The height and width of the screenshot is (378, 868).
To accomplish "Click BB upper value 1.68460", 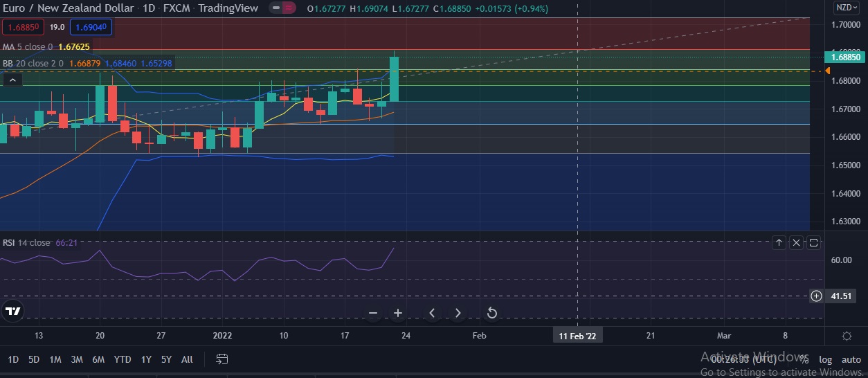I will tap(121, 63).
